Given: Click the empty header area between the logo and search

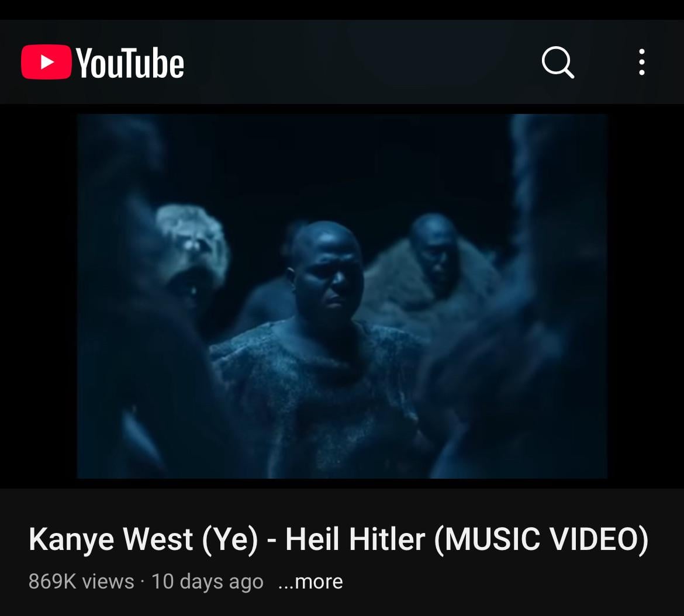Looking at the screenshot, I should 362,62.
